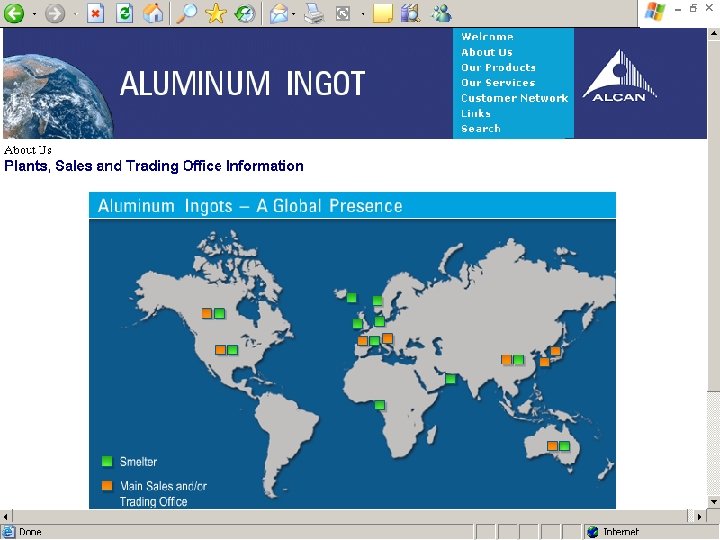Click the West Africa green smelter marker
This screenshot has width=720, height=540.
point(380,405)
